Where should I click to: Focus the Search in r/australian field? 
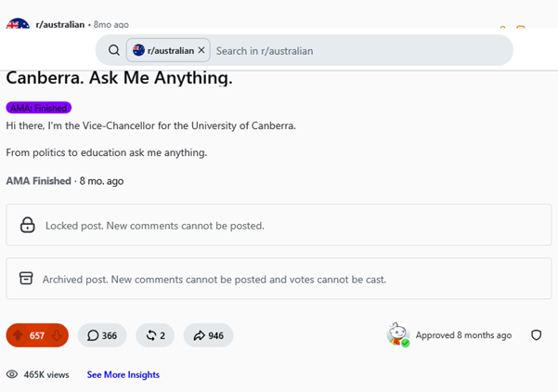click(359, 50)
